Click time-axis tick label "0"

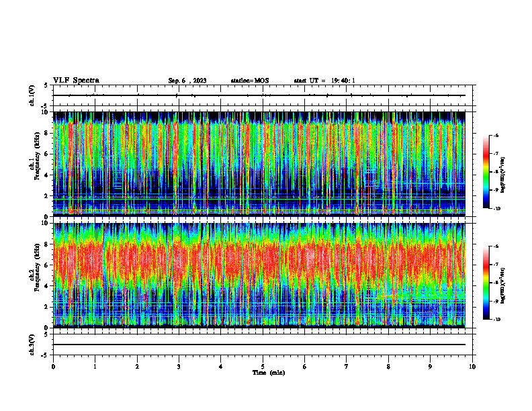coord(53,367)
